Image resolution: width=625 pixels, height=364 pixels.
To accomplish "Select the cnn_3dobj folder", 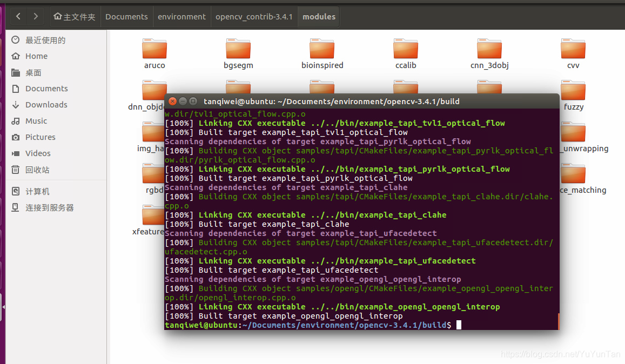I will click(x=489, y=53).
